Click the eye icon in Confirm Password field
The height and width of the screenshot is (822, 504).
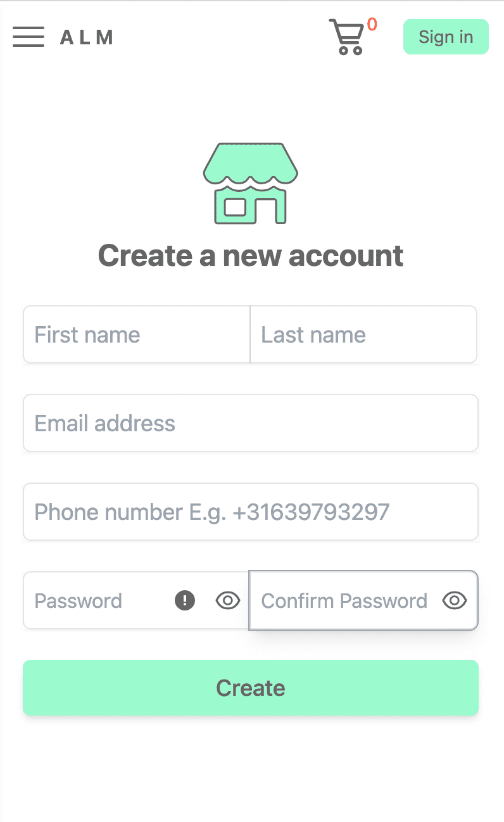pyautogui.click(x=454, y=600)
